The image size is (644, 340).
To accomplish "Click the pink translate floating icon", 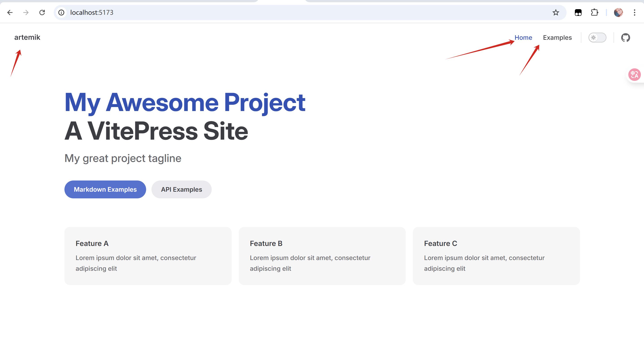I will click(x=635, y=75).
